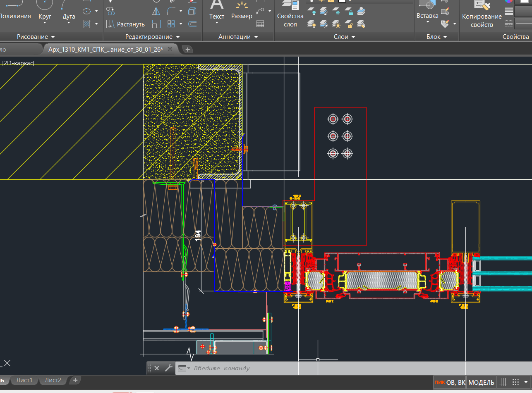Click the command line customize wrench icon
Viewport: 532px width, 393px height.
point(168,368)
